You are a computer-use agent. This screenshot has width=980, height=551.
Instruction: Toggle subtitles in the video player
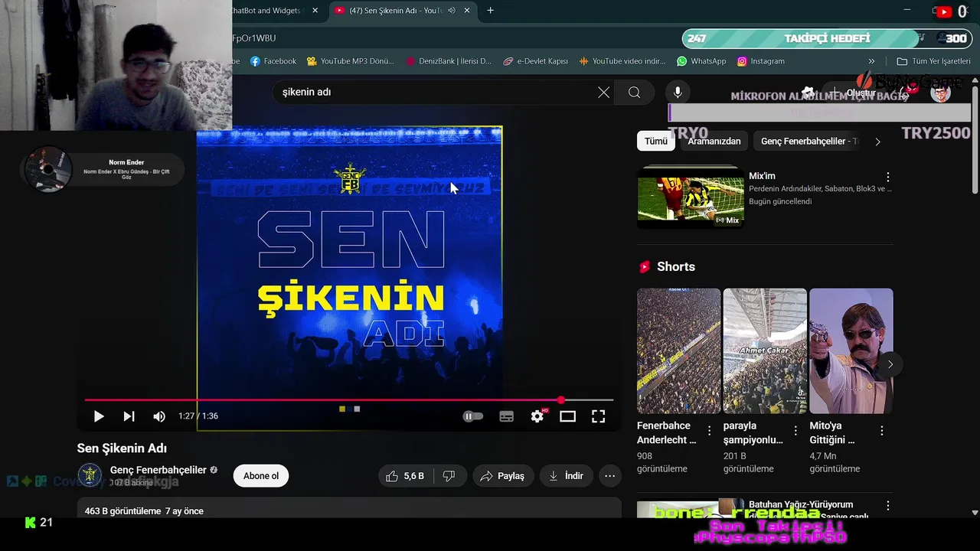click(506, 416)
